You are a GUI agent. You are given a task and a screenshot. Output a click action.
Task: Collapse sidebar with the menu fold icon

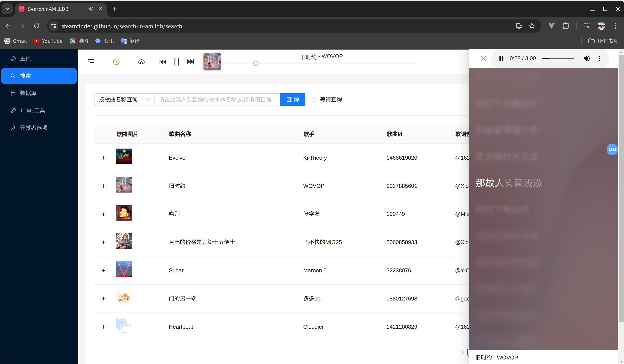tap(91, 62)
